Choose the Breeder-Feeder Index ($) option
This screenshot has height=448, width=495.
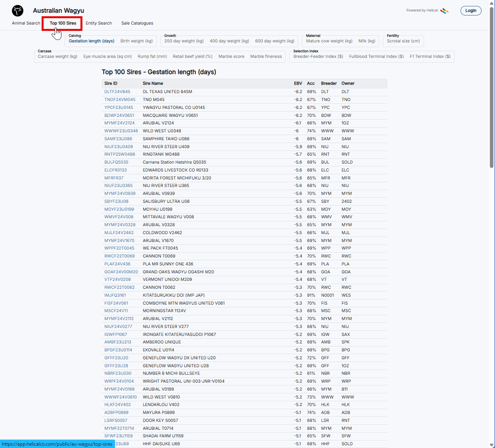tap(318, 57)
